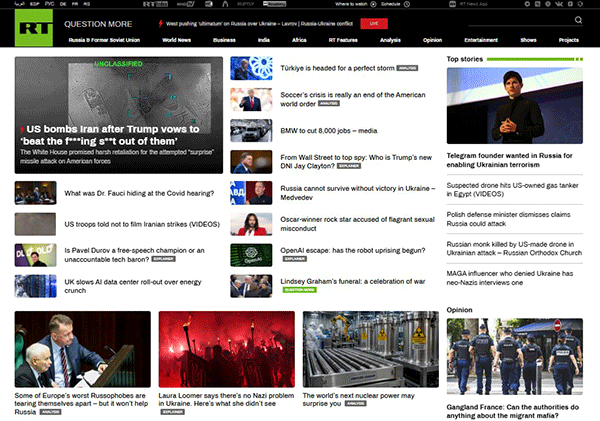The image size is (600, 421).
Task: Click the red torch rally article image
Action: (x=227, y=349)
